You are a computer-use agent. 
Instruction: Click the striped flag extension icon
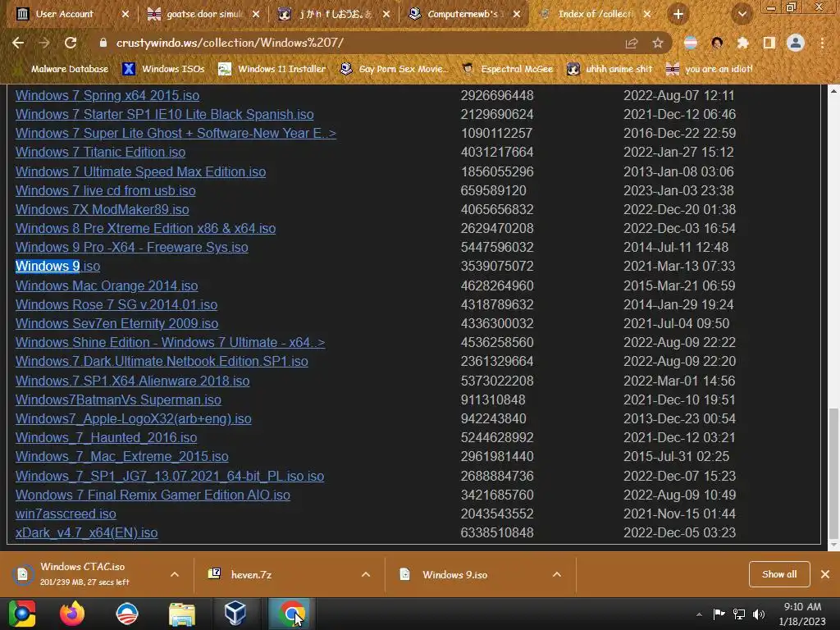[x=691, y=43]
